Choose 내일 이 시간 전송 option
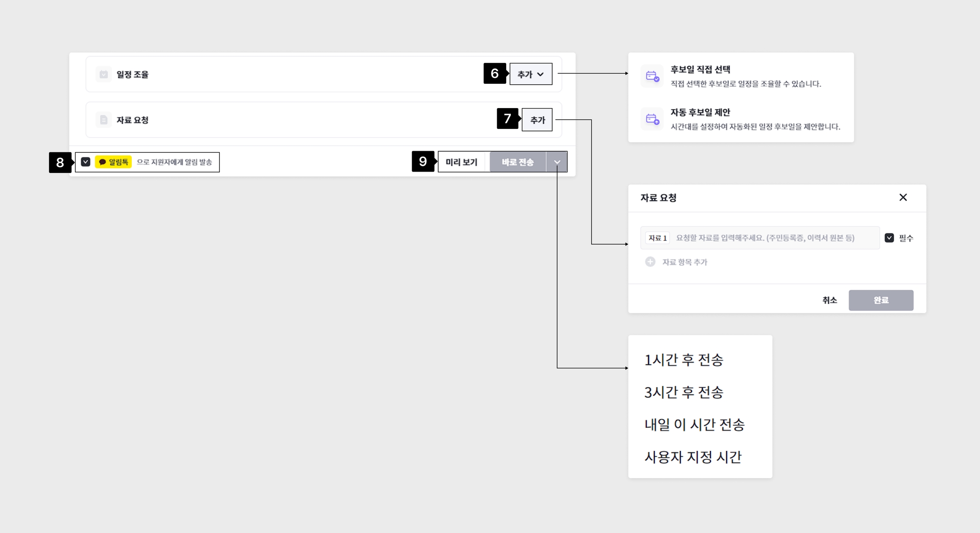 tap(694, 425)
